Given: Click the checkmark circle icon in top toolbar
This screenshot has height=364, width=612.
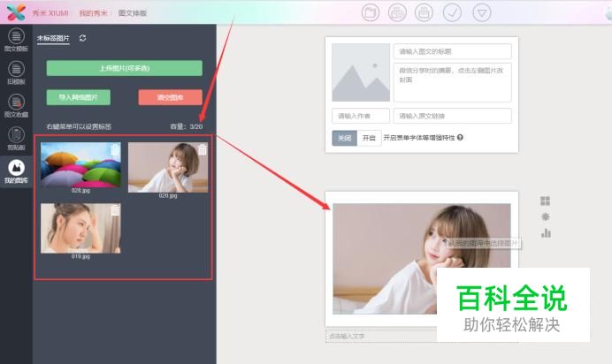Looking at the screenshot, I should click(x=452, y=12).
